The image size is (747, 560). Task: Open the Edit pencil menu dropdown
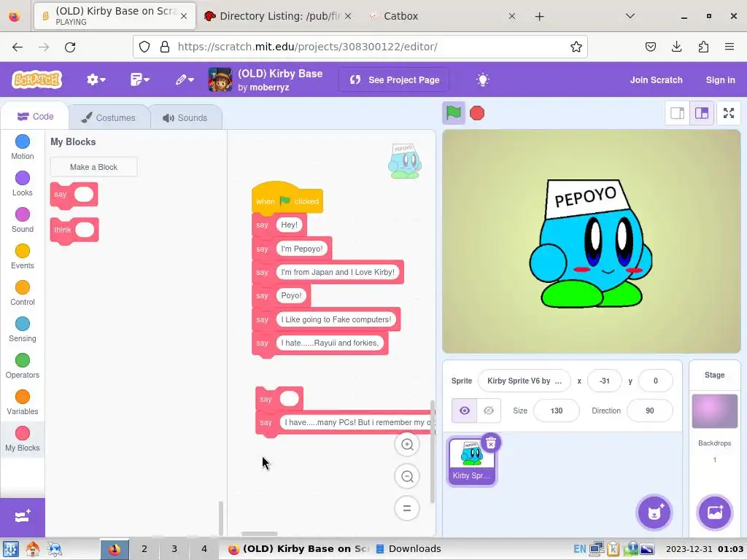click(x=185, y=79)
